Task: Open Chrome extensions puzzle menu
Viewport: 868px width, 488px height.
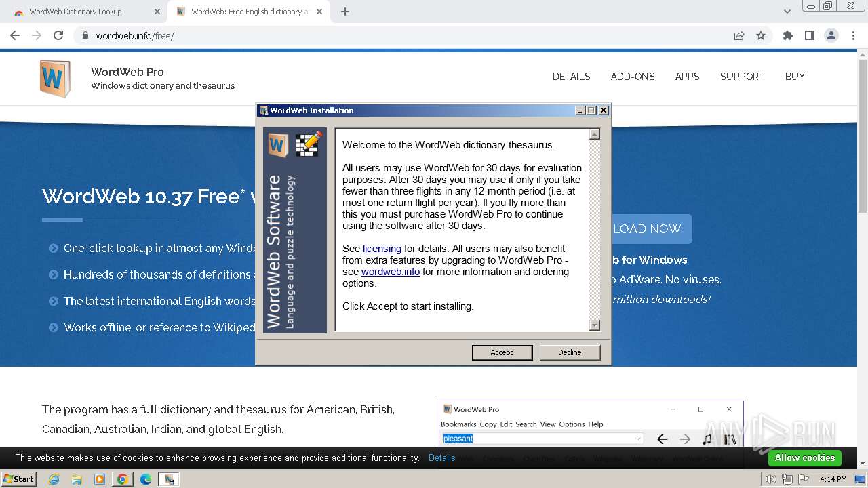Action: [x=788, y=35]
